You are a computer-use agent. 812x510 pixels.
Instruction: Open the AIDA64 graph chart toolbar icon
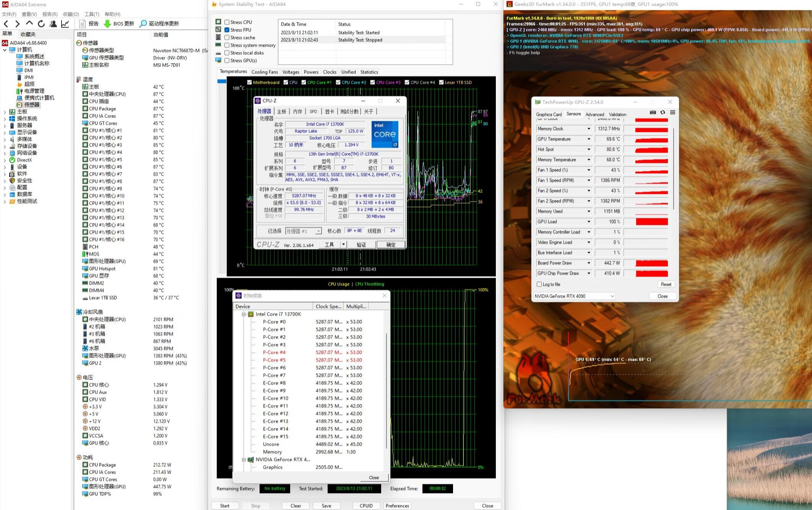(x=65, y=24)
